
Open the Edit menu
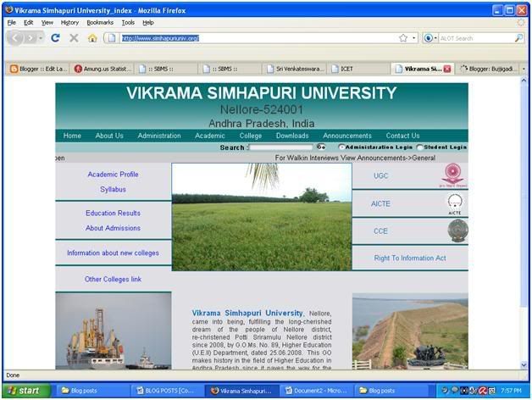tap(29, 23)
